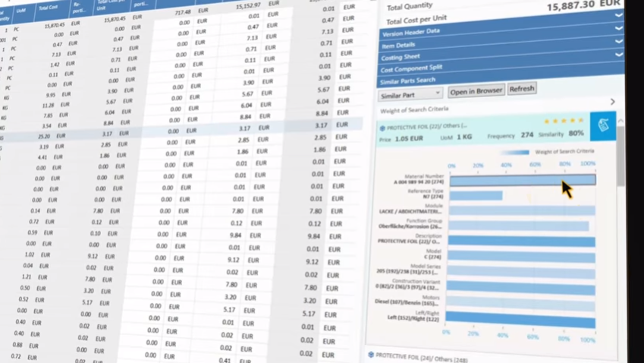
Task: Select the cell with value 717.48
Action: (x=183, y=12)
